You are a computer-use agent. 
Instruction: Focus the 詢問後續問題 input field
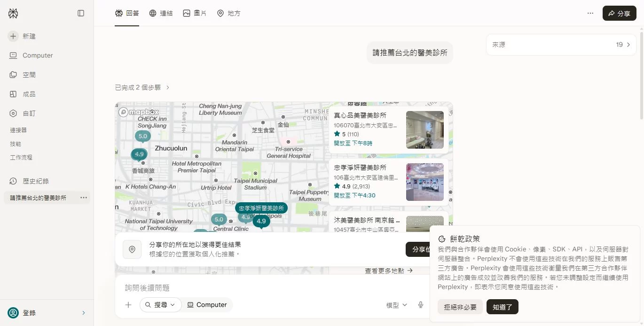pyautogui.click(x=273, y=287)
